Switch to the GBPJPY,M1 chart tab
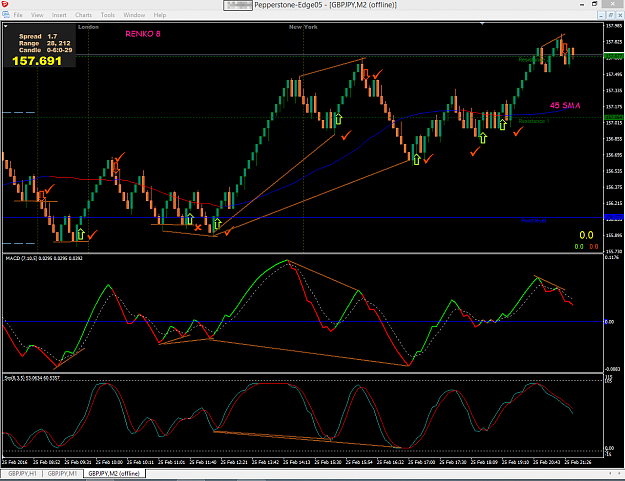The height and width of the screenshot is (481, 625). (62, 473)
